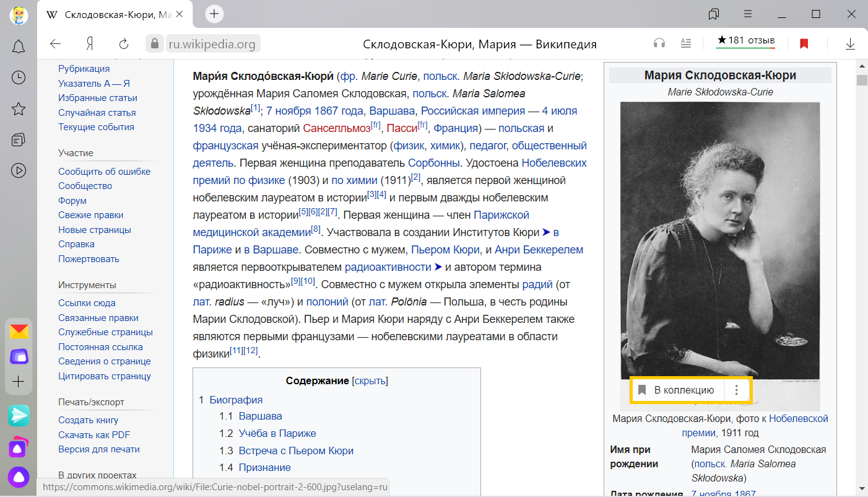Open the bookmark collections icon in title bar
This screenshot has height=497, width=868.
point(714,14)
